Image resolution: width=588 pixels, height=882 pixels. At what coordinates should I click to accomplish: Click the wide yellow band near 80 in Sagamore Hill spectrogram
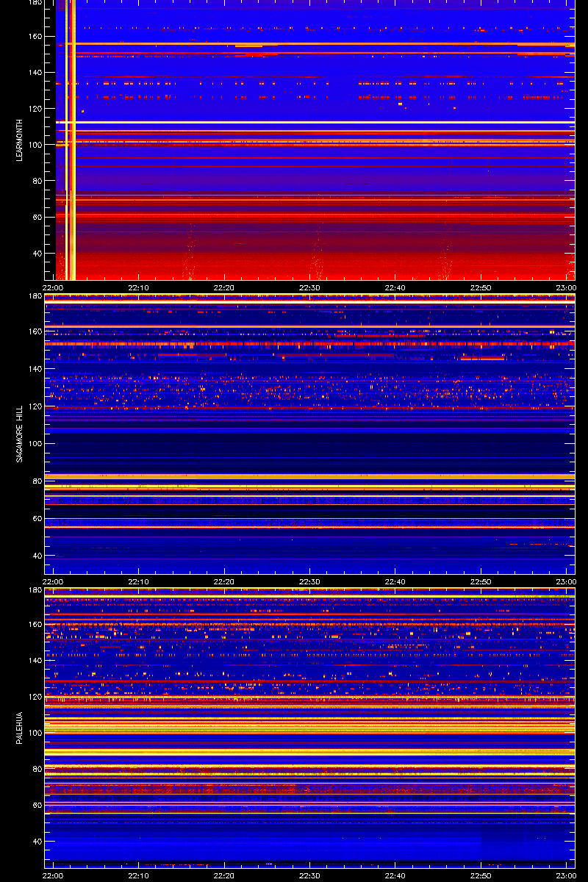[309, 476]
